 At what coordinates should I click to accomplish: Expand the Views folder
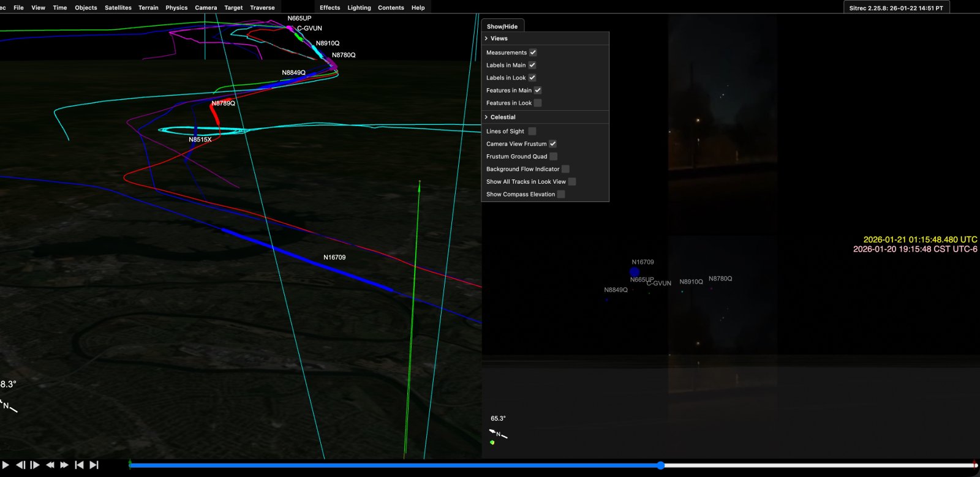[499, 39]
